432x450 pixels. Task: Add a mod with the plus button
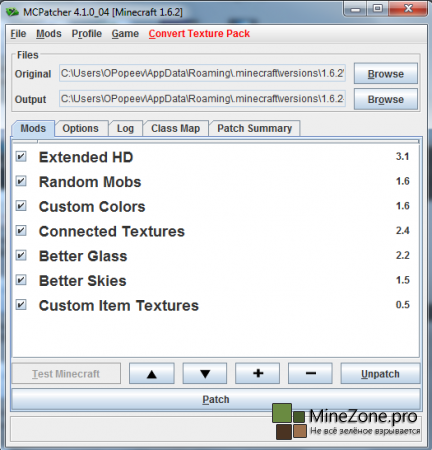[x=258, y=374]
